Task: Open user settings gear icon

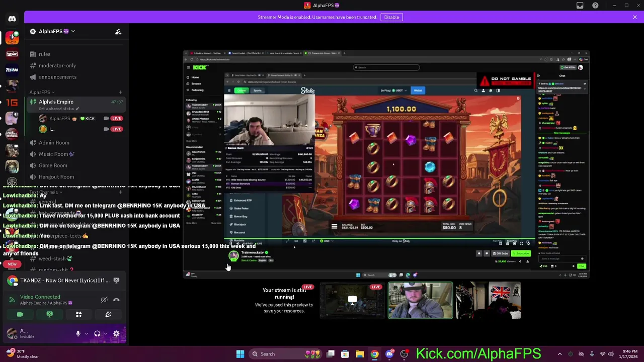Action: coord(116,333)
